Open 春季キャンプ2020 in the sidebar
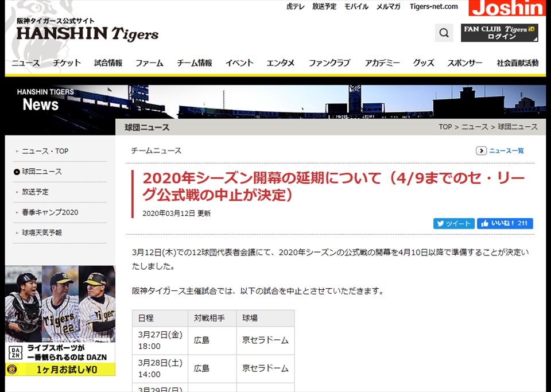 click(50, 212)
